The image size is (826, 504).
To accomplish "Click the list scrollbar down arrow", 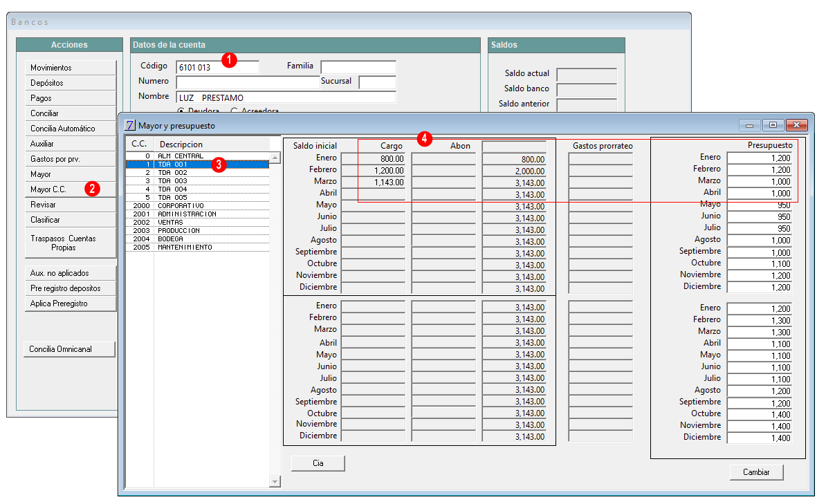I will (275, 481).
